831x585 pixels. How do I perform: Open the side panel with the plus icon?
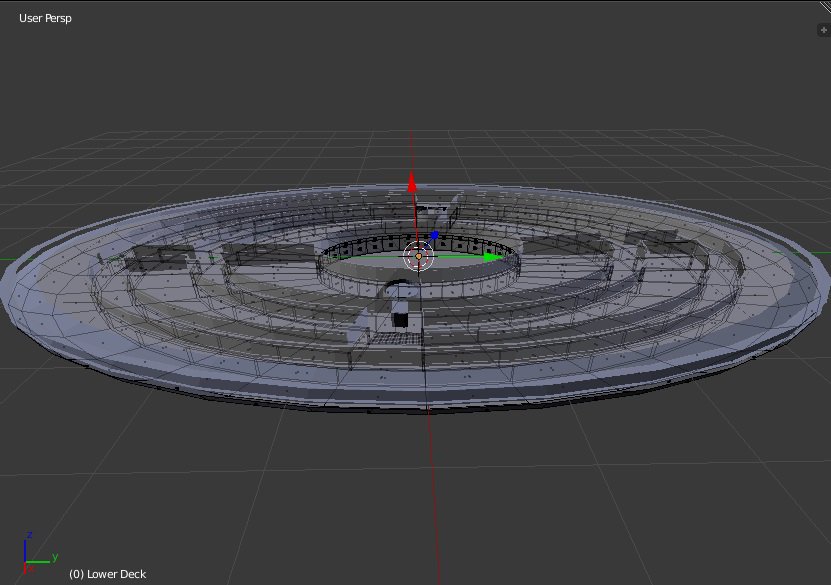tap(824, 30)
